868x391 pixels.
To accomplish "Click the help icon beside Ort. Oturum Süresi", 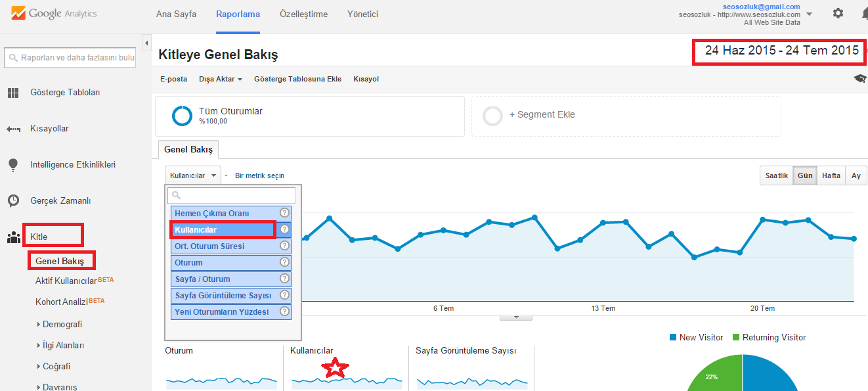I will click(x=284, y=246).
